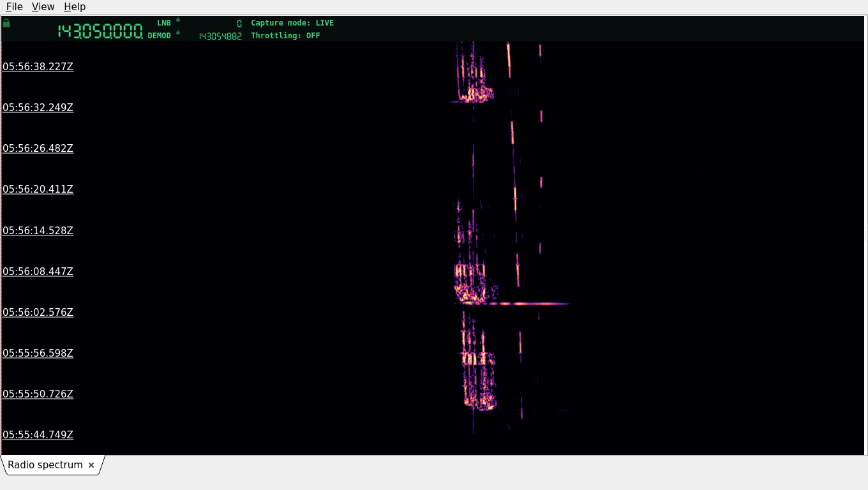Click timestamp 05:55:56.598Z
Image resolution: width=868 pixels, height=490 pixels.
(38, 353)
